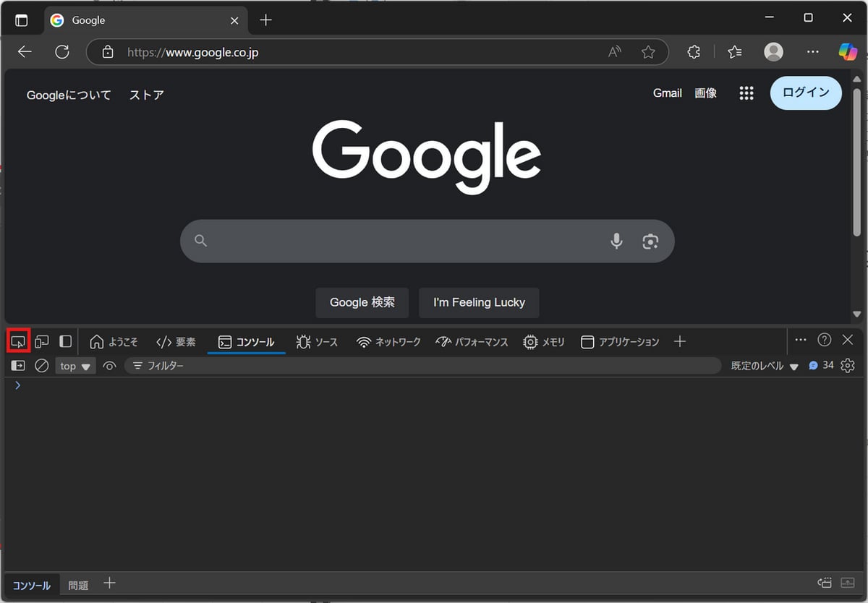Search by image with the camera icon
Viewport: 868px width, 603px height.
click(650, 241)
